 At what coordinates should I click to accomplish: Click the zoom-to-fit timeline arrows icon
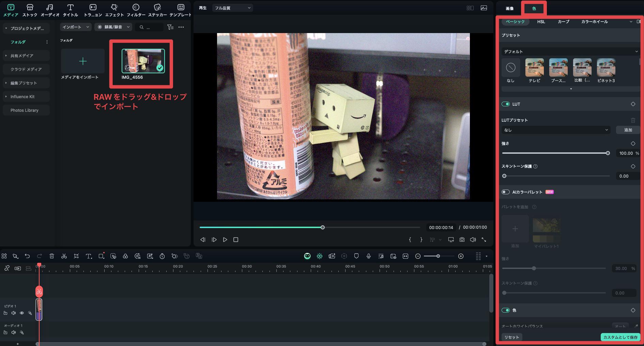(405, 256)
